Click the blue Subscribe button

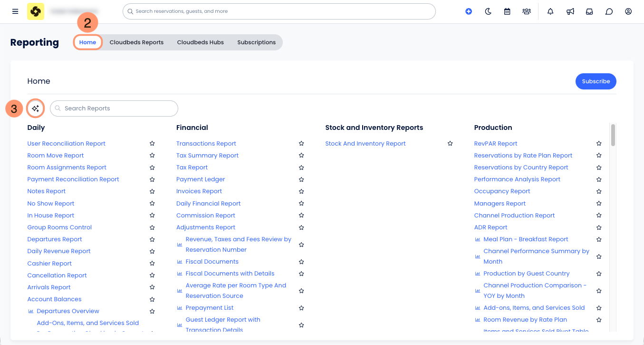coord(596,81)
